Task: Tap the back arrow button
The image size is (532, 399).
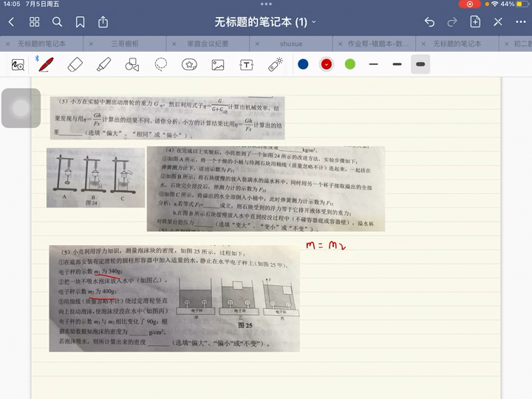Action: tap(11, 22)
